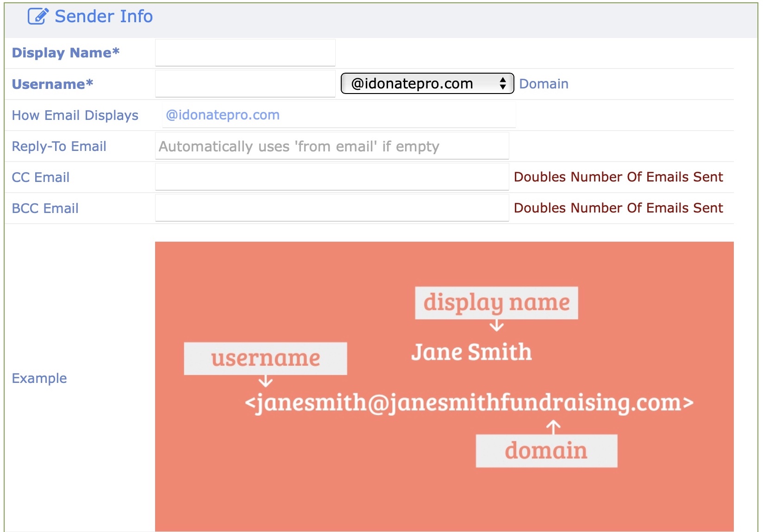The image size is (763, 532).
Task: Click the Display Name* label
Action: click(66, 53)
